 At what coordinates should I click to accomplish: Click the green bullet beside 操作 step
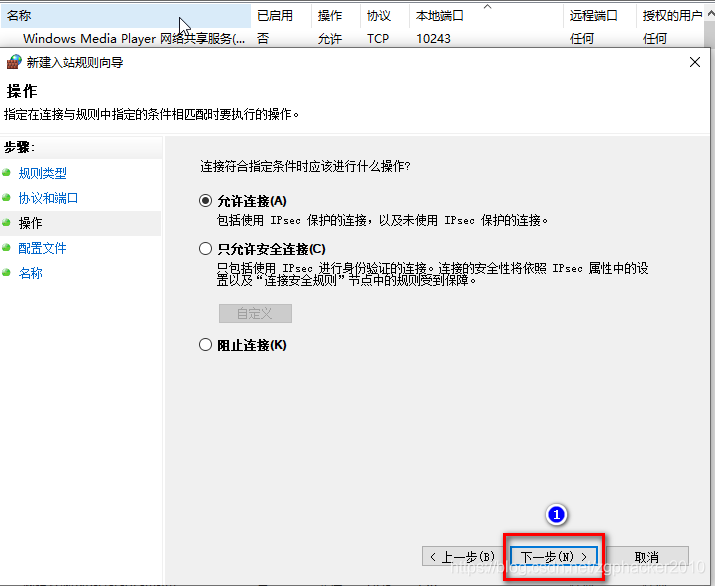[x=6, y=223]
